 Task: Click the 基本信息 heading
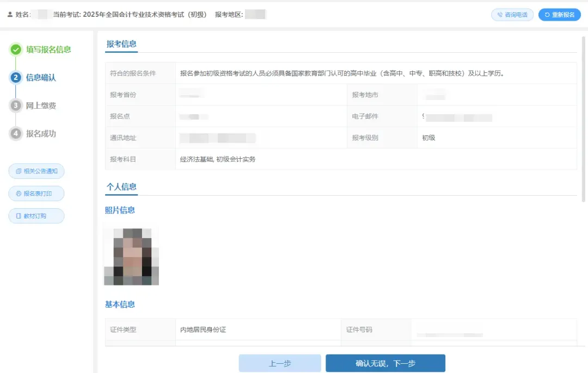120,304
